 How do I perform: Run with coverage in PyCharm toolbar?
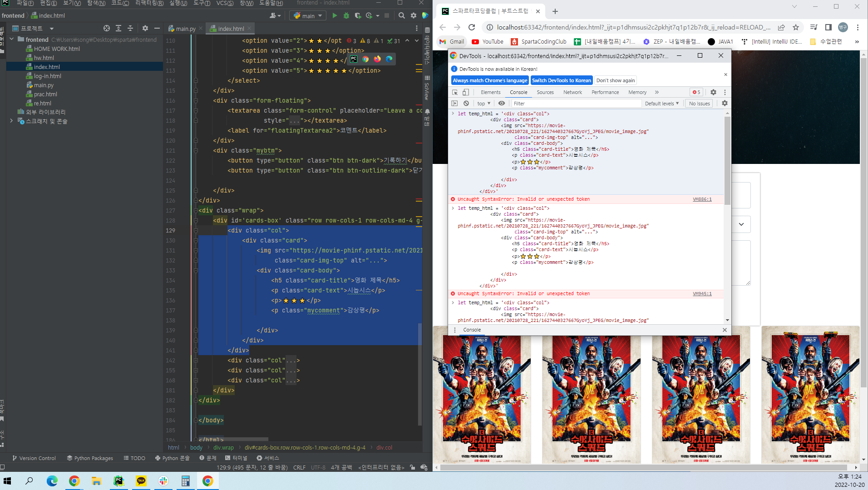coord(358,15)
